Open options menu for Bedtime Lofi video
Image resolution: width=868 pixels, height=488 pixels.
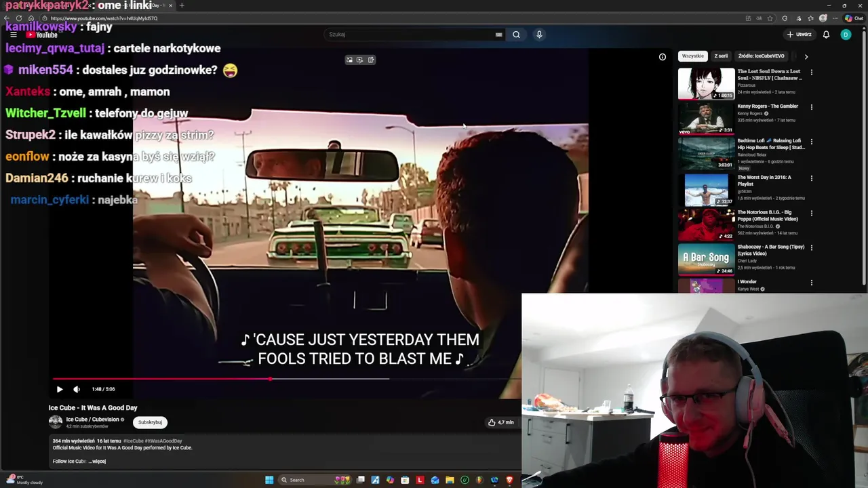[811, 142]
